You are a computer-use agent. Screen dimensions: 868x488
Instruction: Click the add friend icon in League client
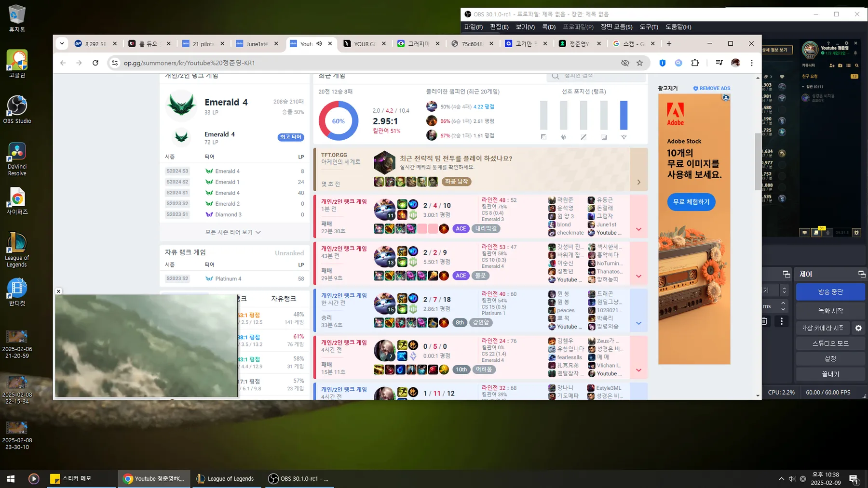(833, 66)
